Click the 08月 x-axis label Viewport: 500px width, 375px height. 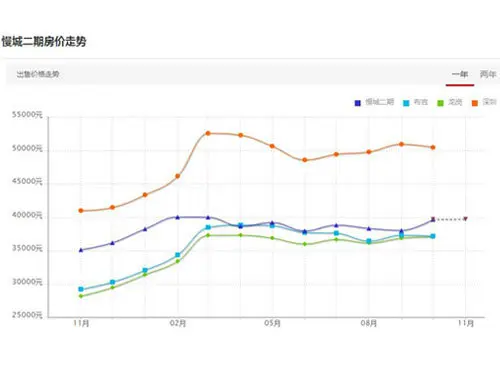click(369, 323)
